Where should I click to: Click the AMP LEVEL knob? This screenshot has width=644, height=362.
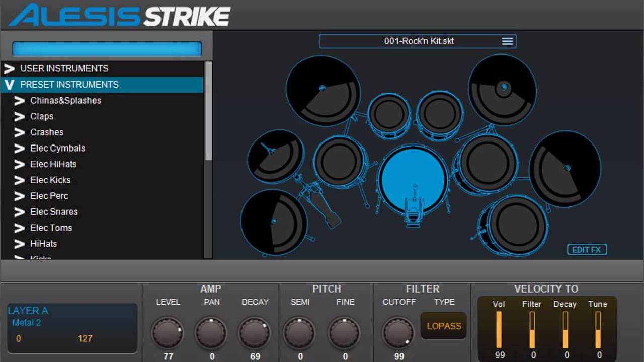click(168, 333)
